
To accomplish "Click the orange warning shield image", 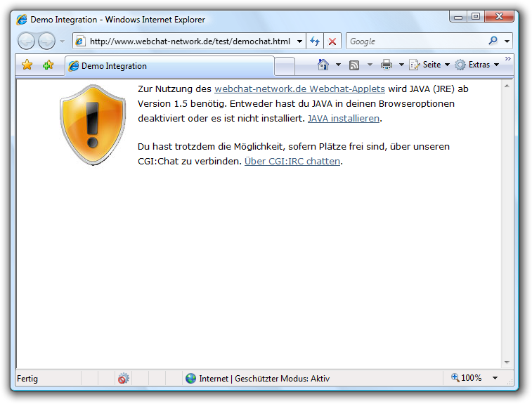I will (93, 125).
